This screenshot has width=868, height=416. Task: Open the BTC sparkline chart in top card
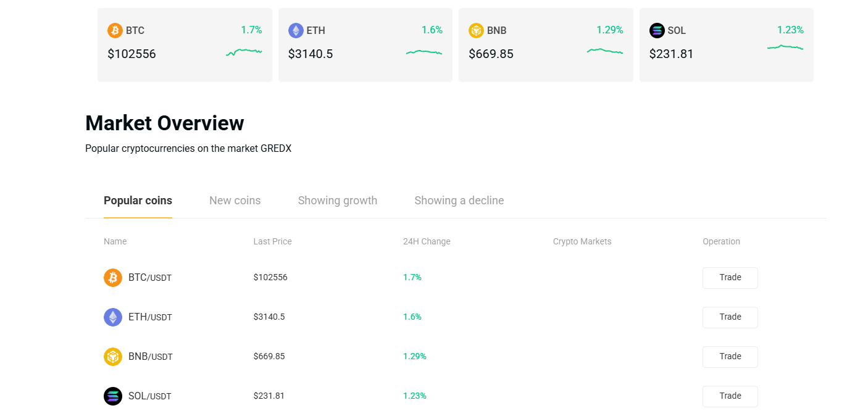pyautogui.click(x=244, y=52)
